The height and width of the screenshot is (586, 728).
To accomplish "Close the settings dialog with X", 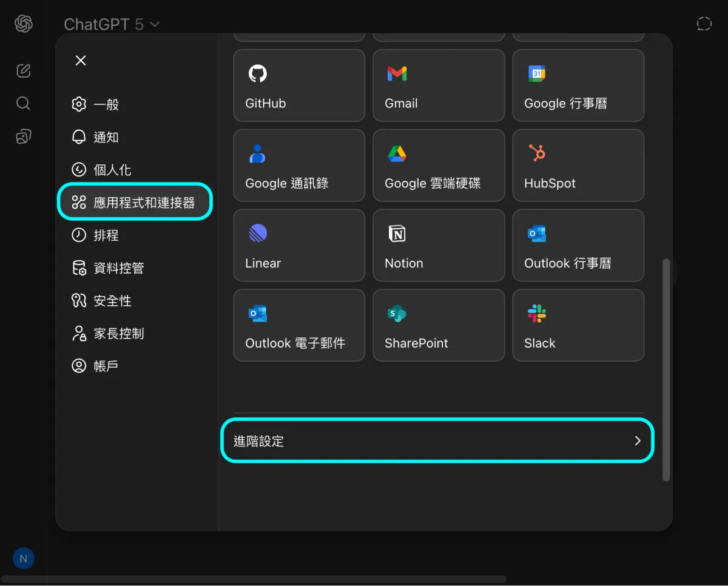I will [81, 60].
